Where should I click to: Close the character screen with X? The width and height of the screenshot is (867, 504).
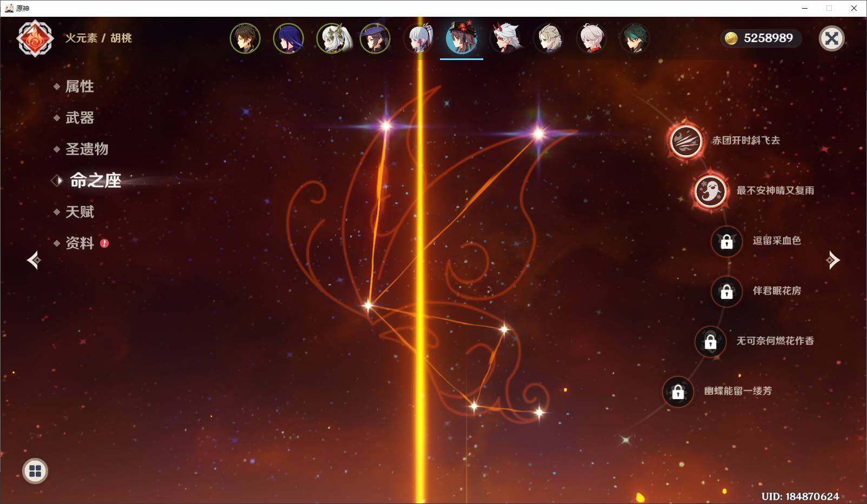coord(832,38)
